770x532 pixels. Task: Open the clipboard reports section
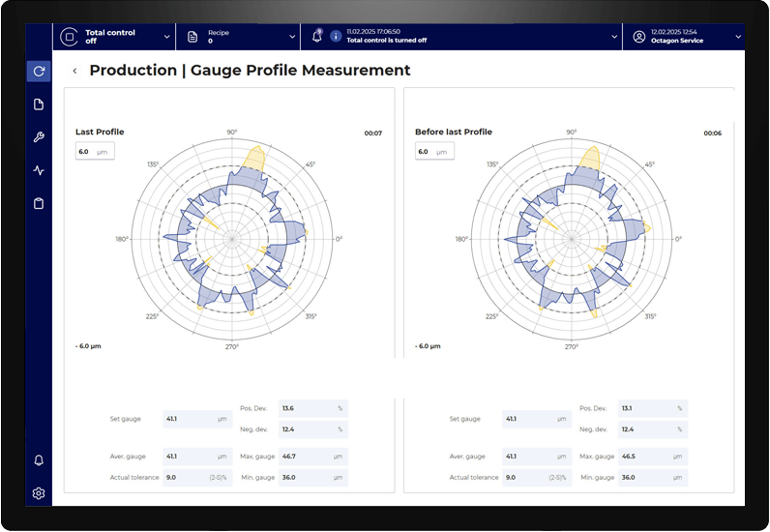[x=39, y=203]
